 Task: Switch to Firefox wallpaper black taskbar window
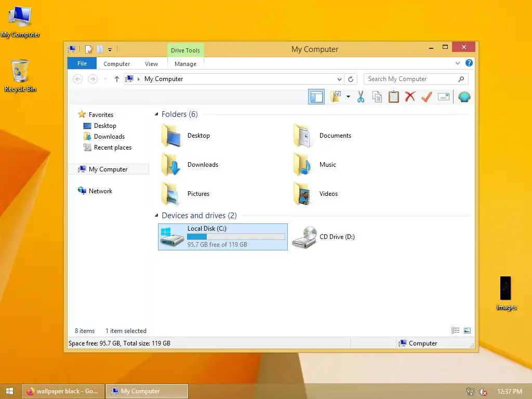click(x=63, y=391)
